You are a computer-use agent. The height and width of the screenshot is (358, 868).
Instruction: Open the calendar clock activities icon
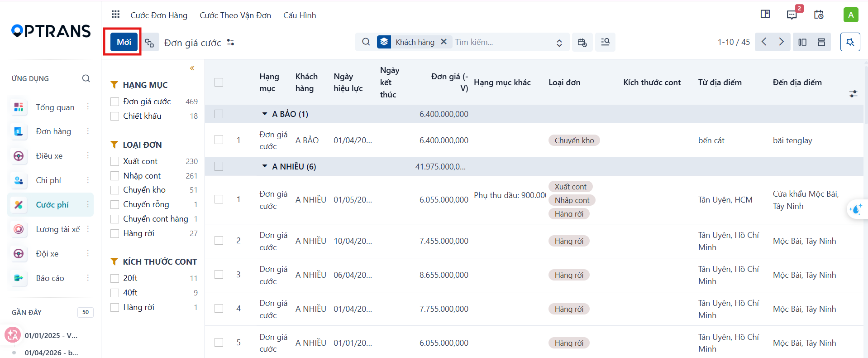(x=819, y=15)
